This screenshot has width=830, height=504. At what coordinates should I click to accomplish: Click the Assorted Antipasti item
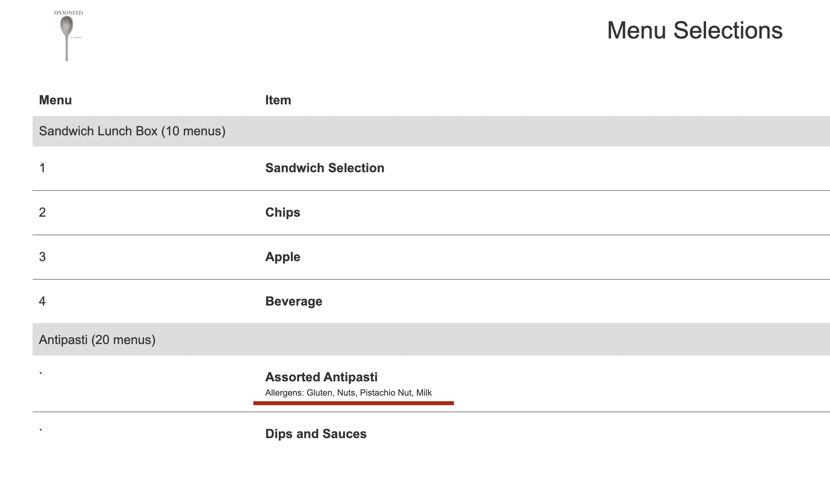click(321, 377)
